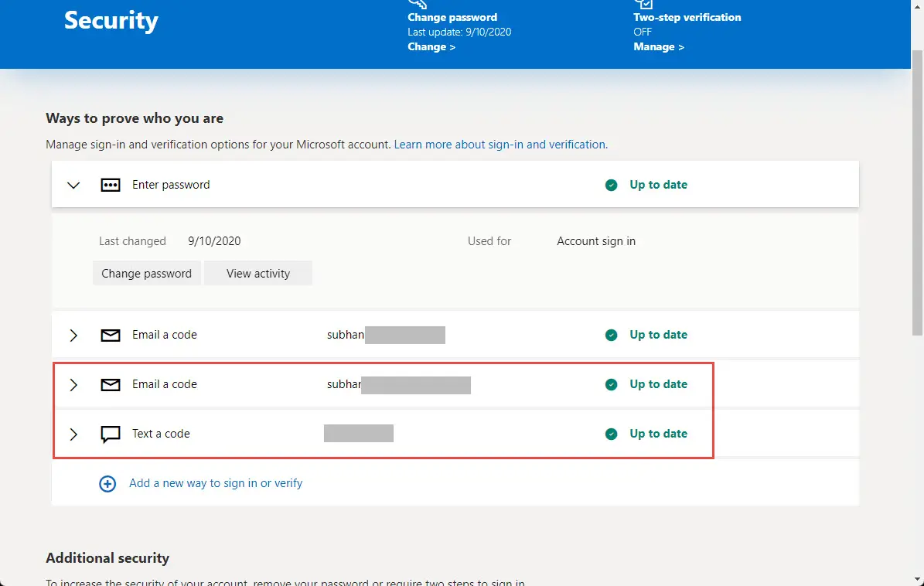This screenshot has height=586, width=924.
Task: Click Up to date next to the first Email a code
Action: [x=658, y=335]
